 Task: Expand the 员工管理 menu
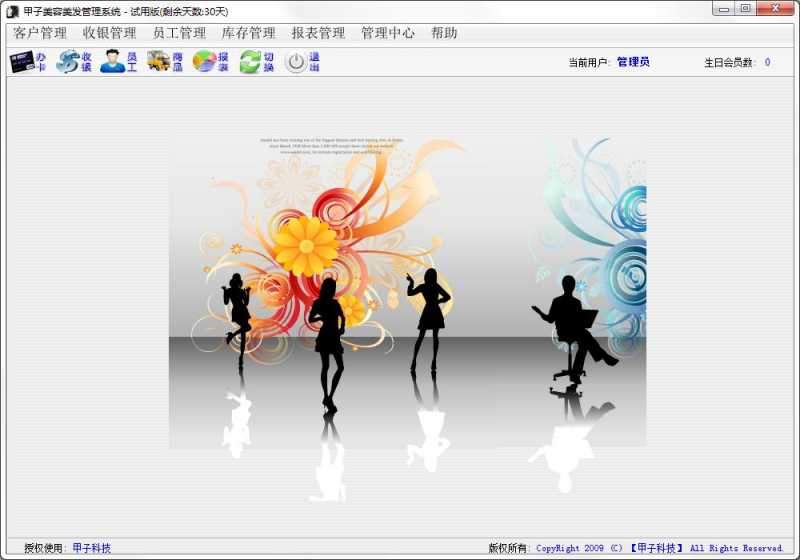pyautogui.click(x=179, y=33)
